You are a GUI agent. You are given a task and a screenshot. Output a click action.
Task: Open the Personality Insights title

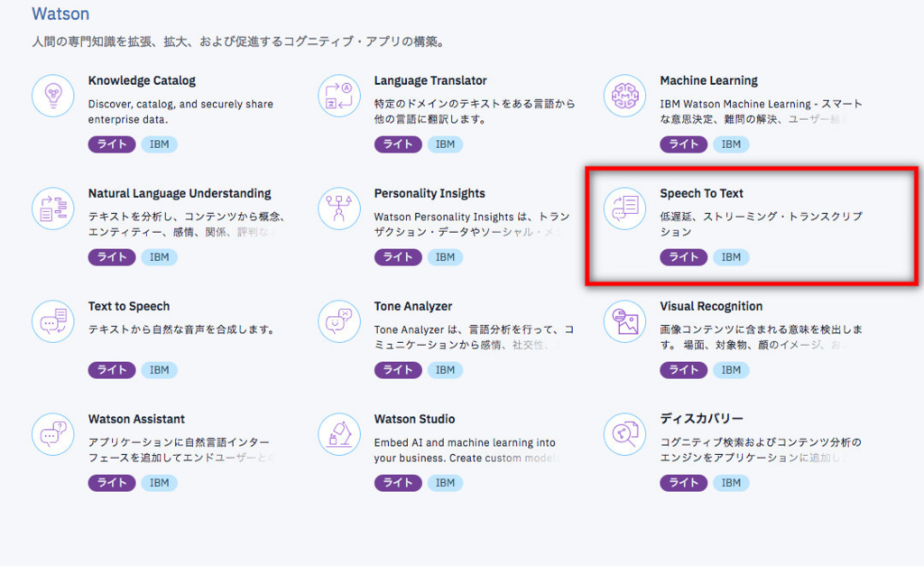(430, 193)
